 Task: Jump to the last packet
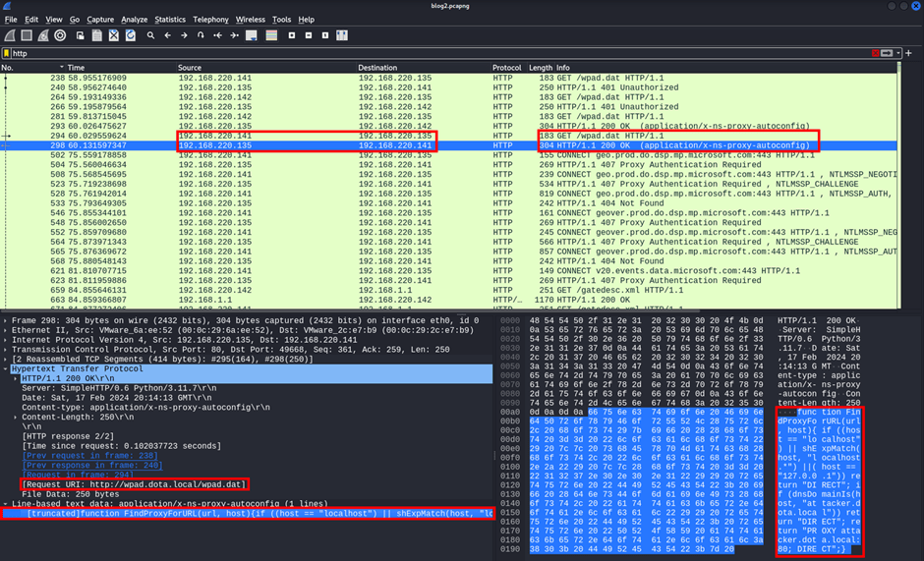pos(234,35)
